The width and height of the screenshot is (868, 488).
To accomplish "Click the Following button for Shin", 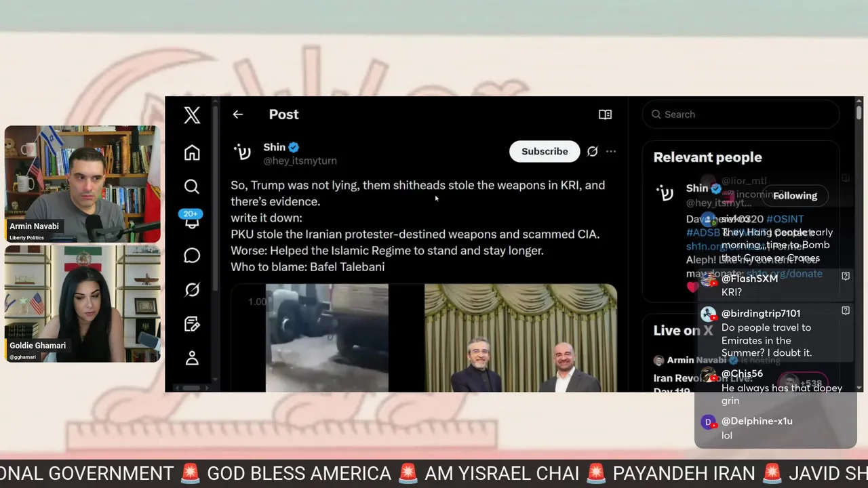I will click(795, 195).
